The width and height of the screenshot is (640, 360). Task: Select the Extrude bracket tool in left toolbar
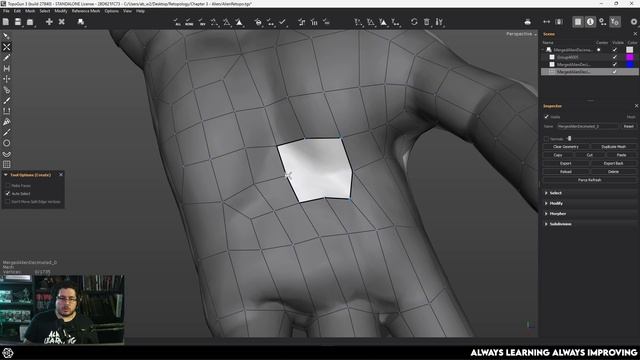tap(7, 111)
